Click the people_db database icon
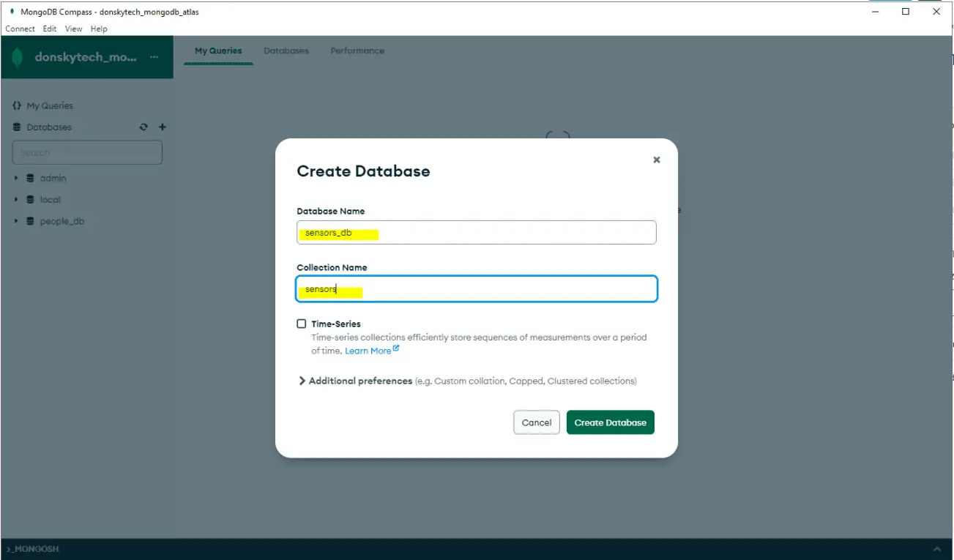 coord(31,221)
